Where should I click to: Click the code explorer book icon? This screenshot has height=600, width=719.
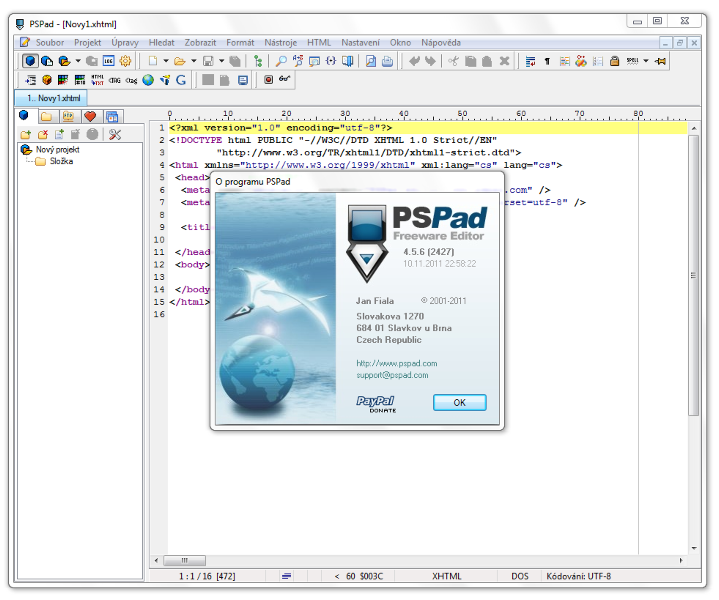tap(348, 61)
